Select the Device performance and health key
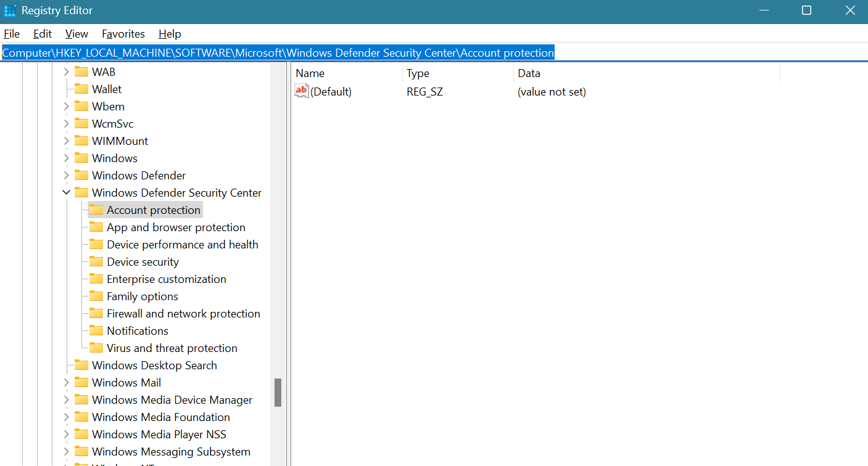868x466 pixels. click(183, 244)
